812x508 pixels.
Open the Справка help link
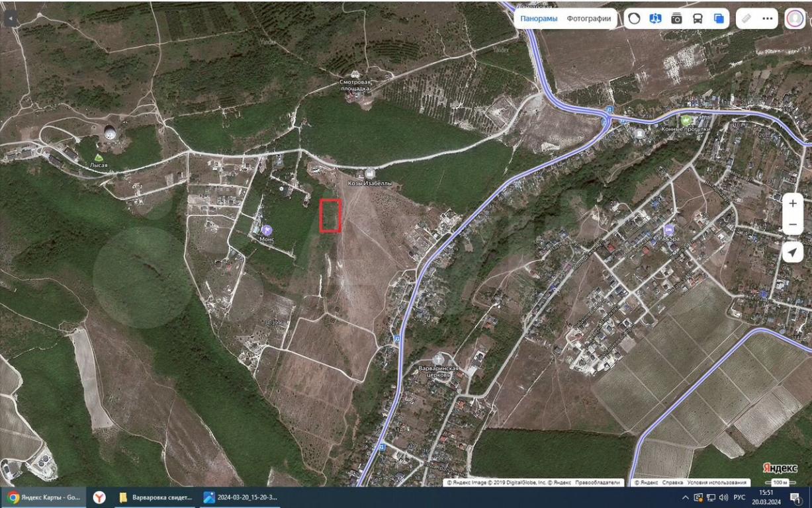(x=673, y=483)
